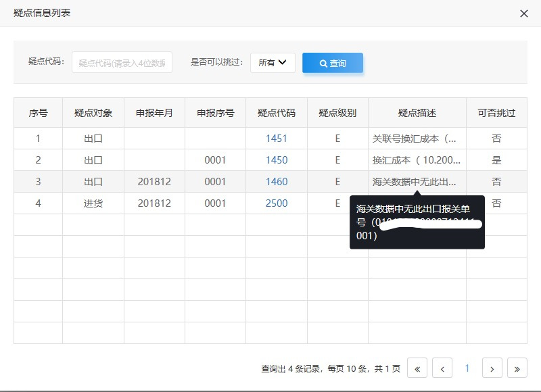This screenshot has width=541, height=392.
Task: Jump to last page with » button
Action: coord(517,368)
